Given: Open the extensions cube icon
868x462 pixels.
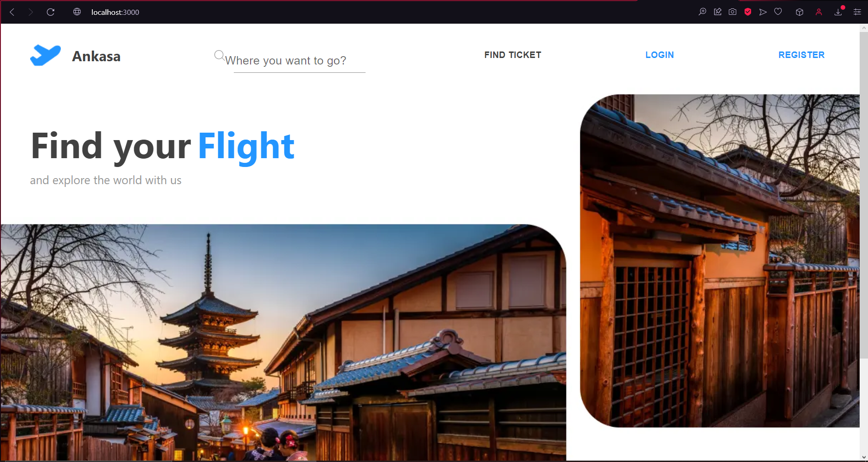Looking at the screenshot, I should (799, 12).
